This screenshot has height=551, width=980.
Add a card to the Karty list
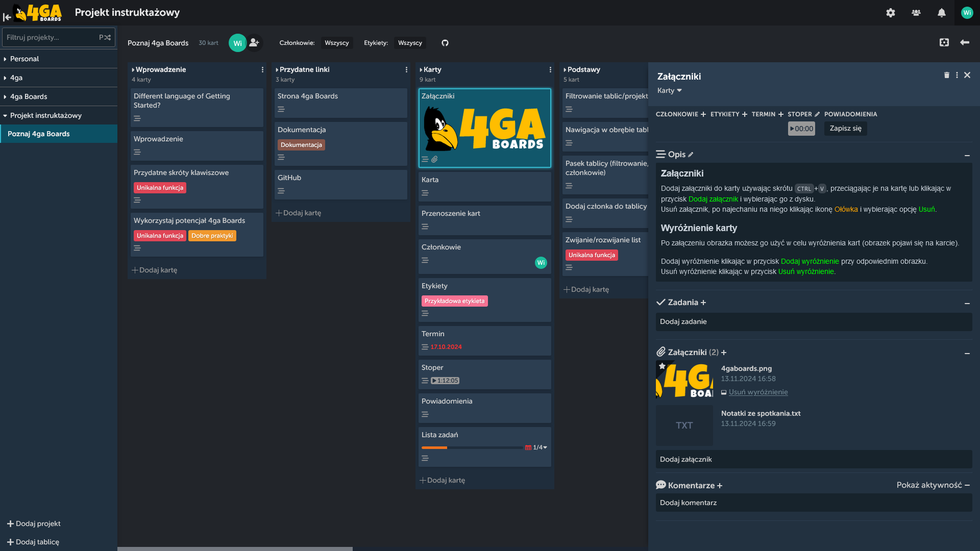click(x=443, y=480)
